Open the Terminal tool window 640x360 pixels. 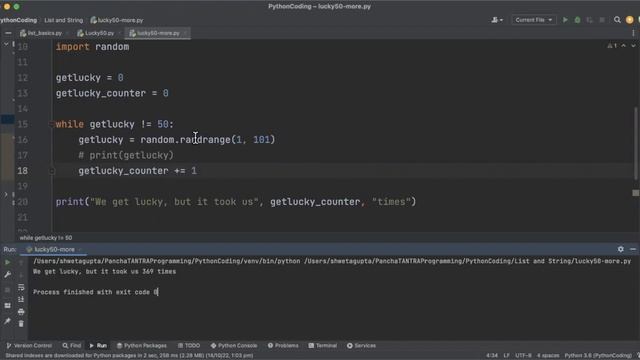coord(322,346)
